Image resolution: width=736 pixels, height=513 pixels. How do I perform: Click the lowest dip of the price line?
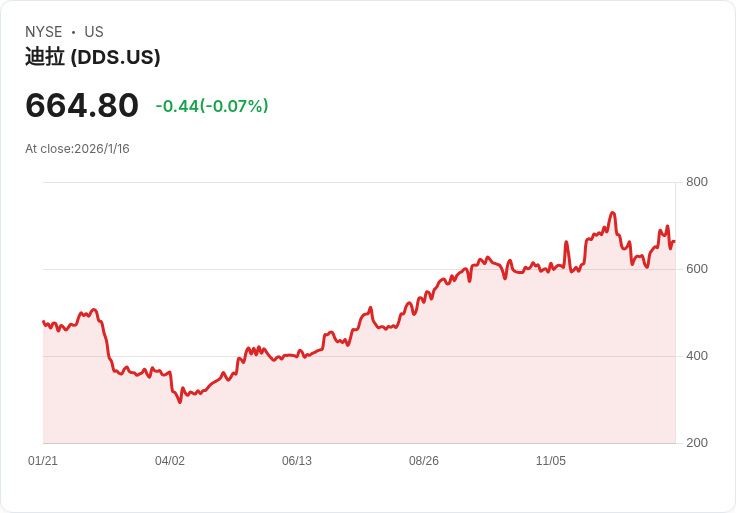pos(180,402)
